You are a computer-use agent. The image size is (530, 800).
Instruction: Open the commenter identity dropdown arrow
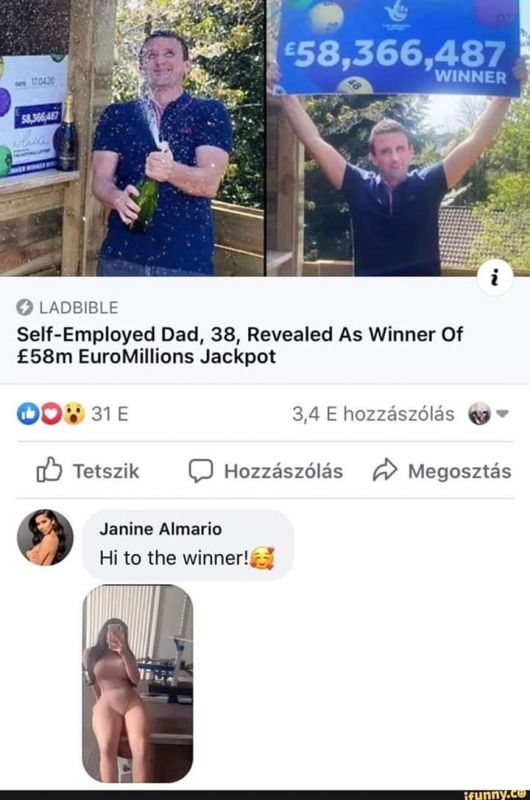point(502,413)
